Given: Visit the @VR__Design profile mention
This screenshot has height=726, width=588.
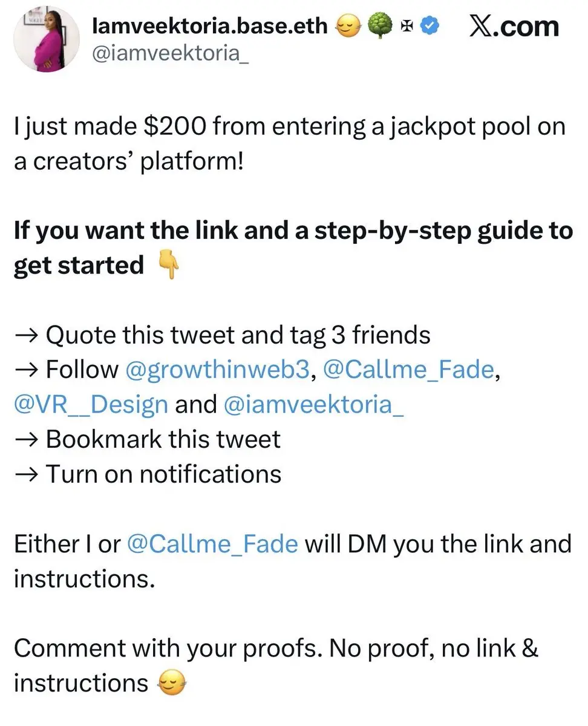Looking at the screenshot, I should (91, 404).
